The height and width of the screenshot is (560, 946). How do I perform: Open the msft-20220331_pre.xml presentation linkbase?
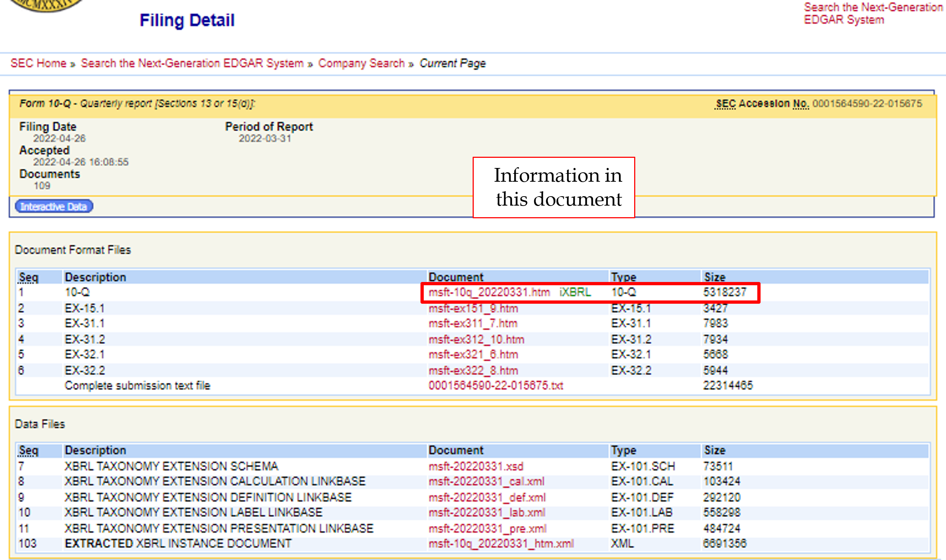488,528
